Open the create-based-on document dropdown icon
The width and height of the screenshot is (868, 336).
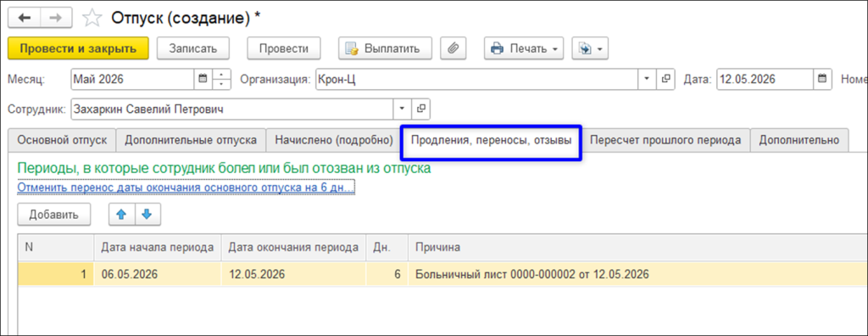pos(590,48)
